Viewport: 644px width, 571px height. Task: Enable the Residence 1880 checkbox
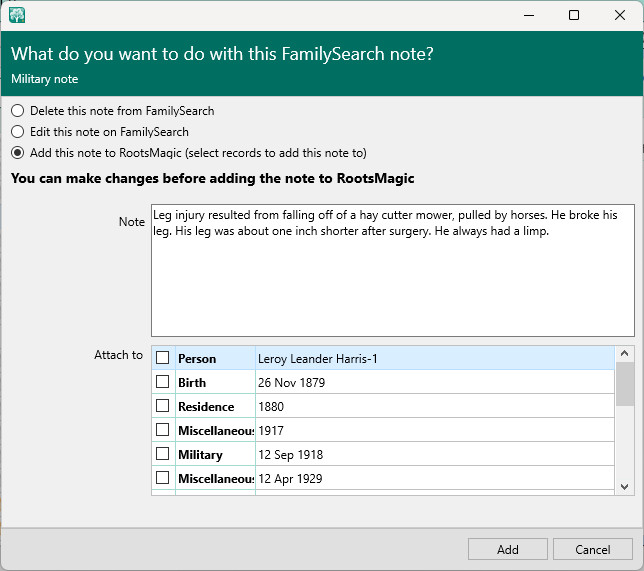pos(162,407)
